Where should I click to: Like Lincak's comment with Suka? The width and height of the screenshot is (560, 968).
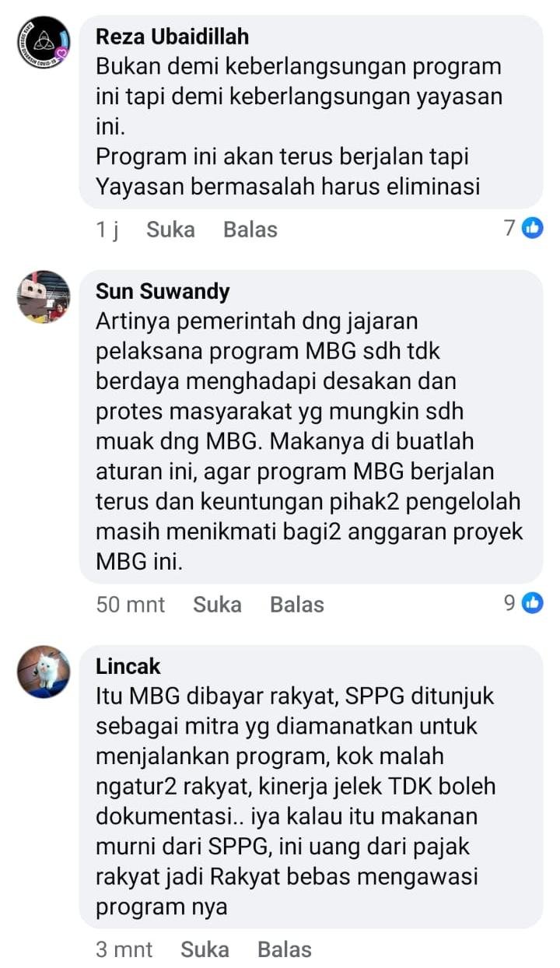pyautogui.click(x=205, y=949)
